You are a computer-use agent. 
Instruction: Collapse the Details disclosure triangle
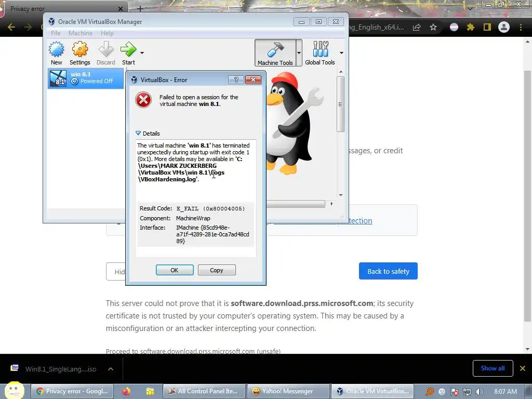pos(138,134)
